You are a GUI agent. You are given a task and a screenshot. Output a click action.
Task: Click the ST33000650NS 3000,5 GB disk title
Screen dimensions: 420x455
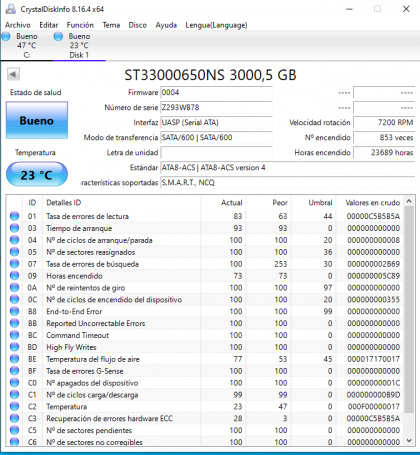click(210, 75)
